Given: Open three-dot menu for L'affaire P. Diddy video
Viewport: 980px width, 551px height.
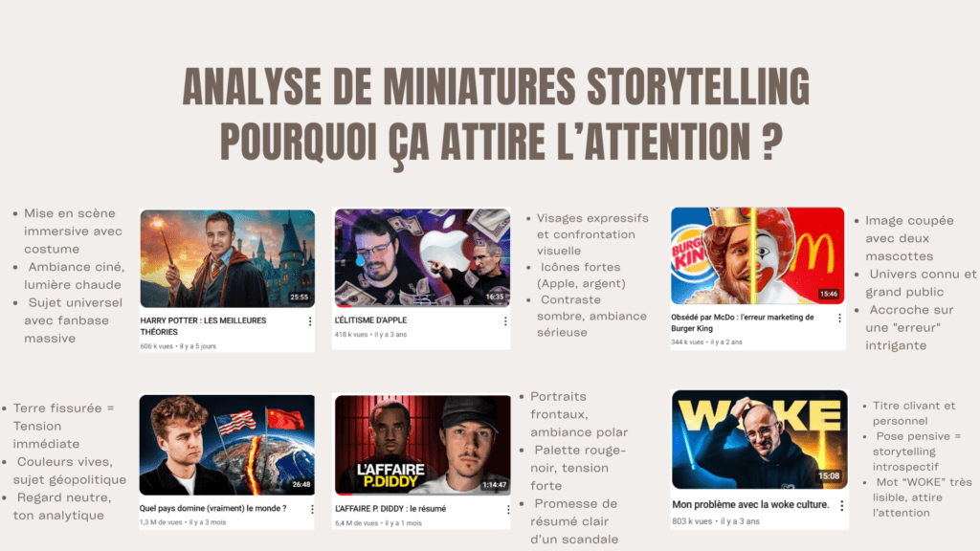Looking at the screenshot, I should [x=508, y=510].
